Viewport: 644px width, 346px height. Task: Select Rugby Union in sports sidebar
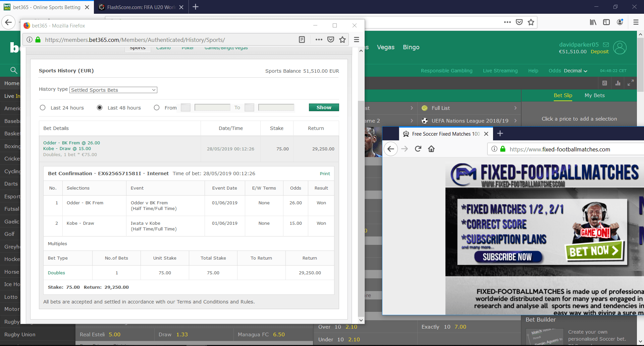20,334
